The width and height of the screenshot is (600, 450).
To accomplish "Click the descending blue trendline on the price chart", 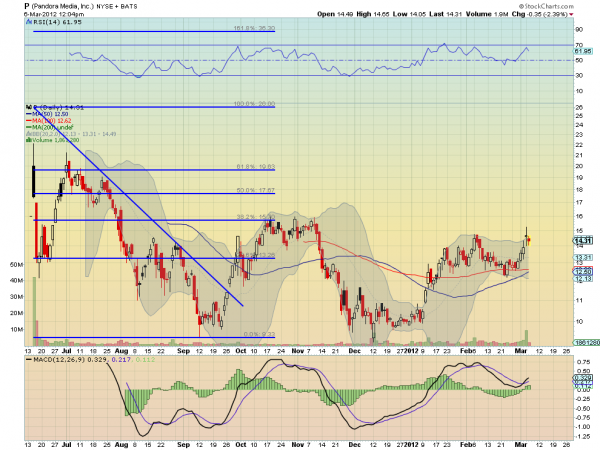I will coord(139,207).
